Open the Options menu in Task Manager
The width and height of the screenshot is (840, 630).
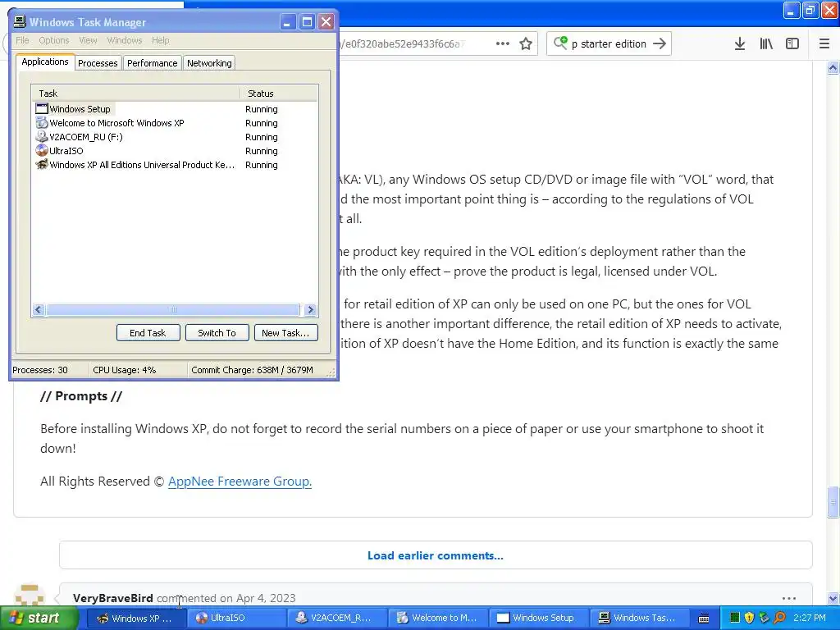pos(53,40)
